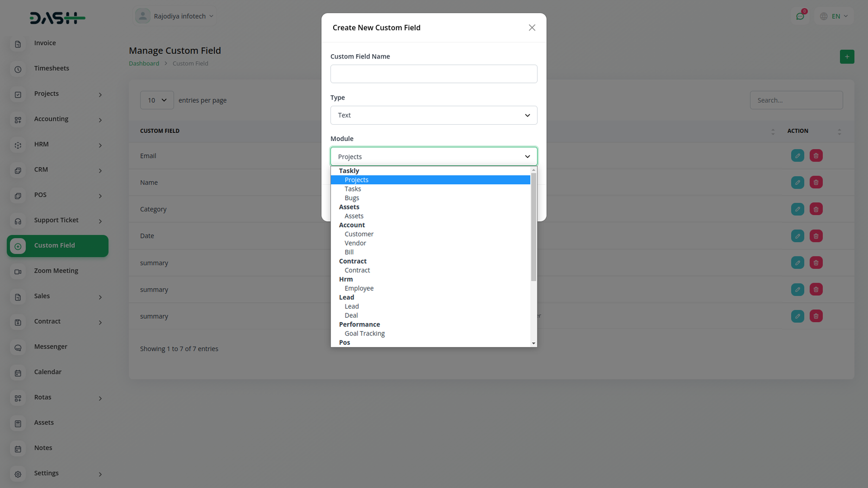Select Tasks option in Module list

[x=353, y=189]
